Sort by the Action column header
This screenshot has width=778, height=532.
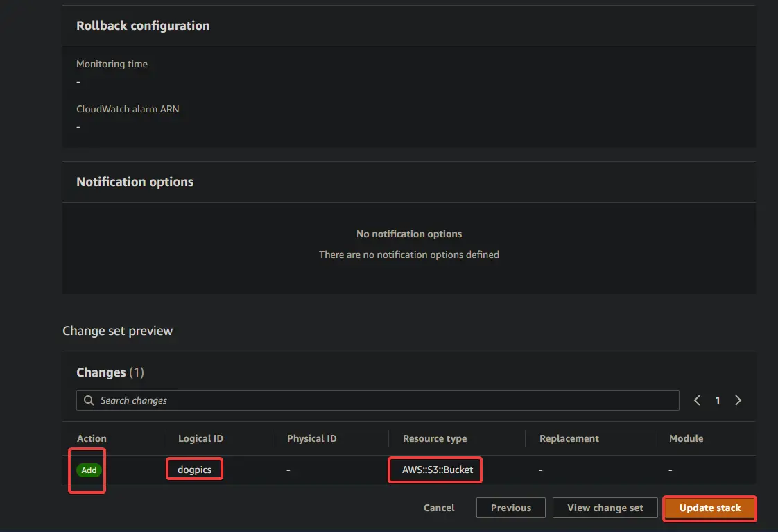click(x=92, y=438)
